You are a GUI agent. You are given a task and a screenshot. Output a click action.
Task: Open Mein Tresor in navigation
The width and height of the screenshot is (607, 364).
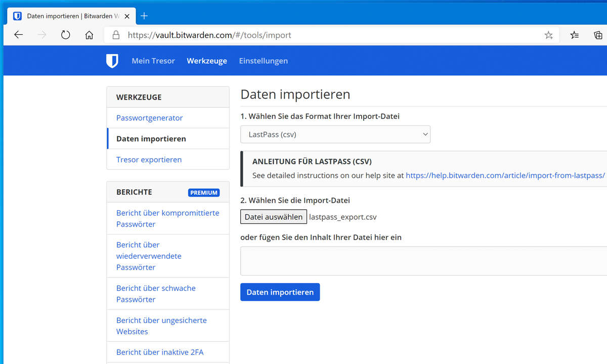point(153,61)
